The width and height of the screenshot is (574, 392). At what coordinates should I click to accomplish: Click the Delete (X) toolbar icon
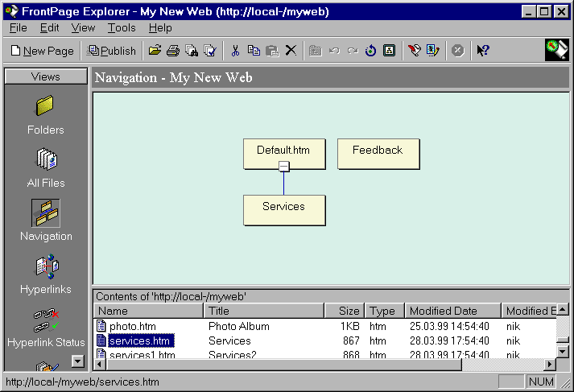(291, 51)
